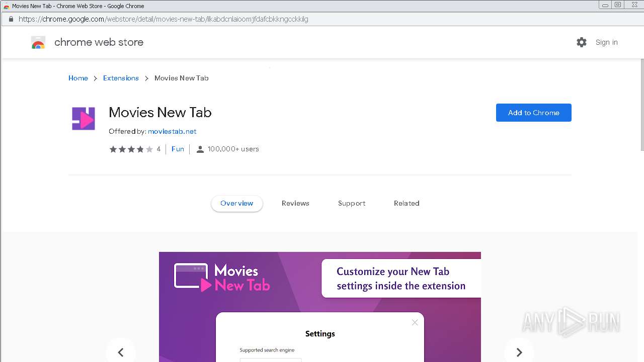Image resolution: width=644 pixels, height=362 pixels.
Task: Switch to the Related tab
Action: (x=407, y=203)
